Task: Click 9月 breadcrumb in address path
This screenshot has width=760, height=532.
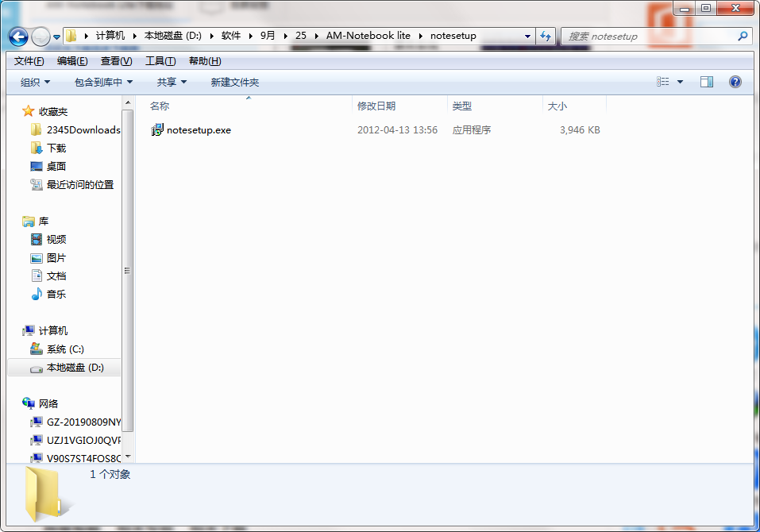Action: [268, 36]
